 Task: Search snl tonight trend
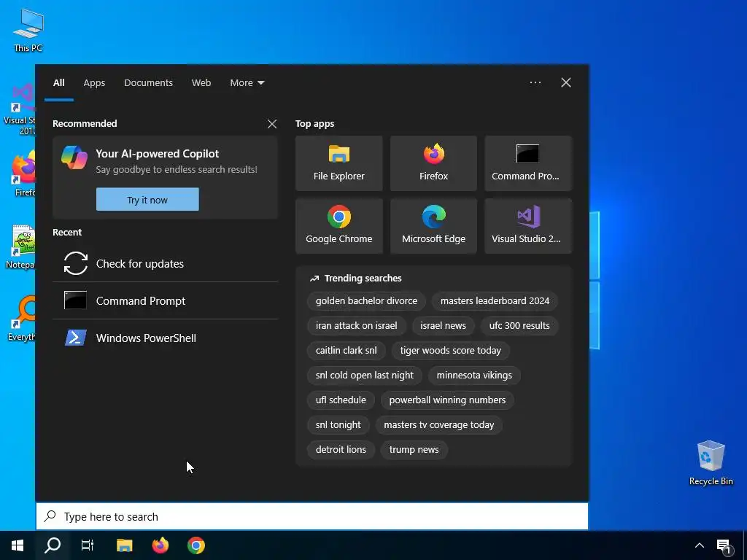[338, 424]
